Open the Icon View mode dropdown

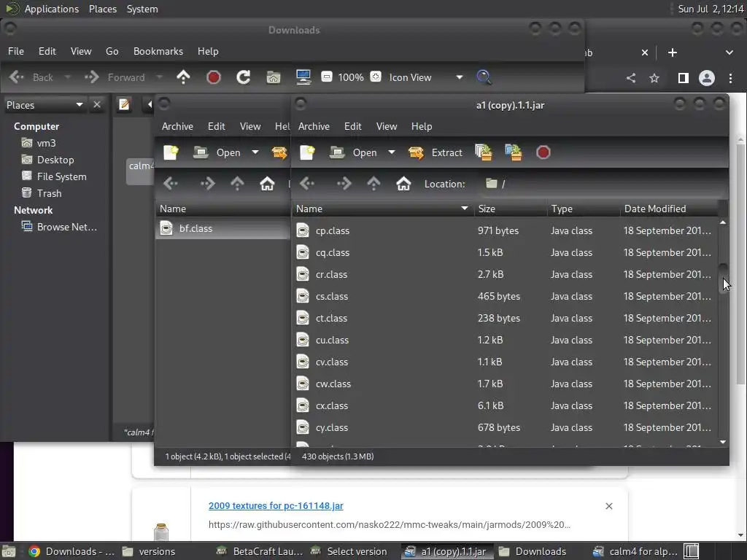[426, 77]
